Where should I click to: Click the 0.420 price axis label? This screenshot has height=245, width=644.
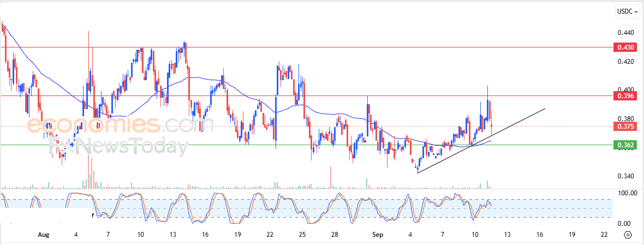tap(625, 62)
